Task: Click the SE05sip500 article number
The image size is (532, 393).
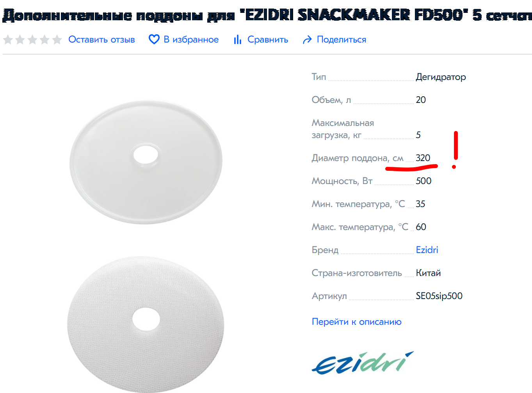Action: point(439,296)
